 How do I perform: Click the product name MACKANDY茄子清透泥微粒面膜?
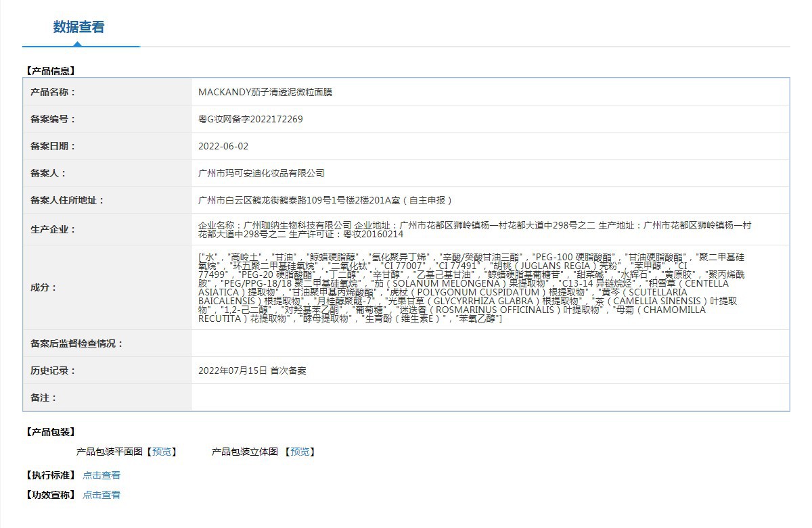(265, 92)
